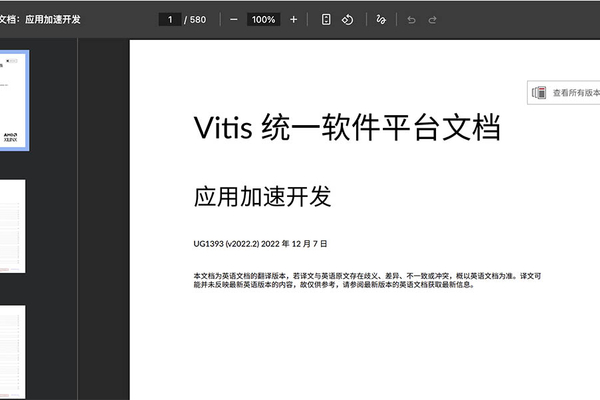Click the zoom out minus button
600x400 pixels.
pos(233,19)
